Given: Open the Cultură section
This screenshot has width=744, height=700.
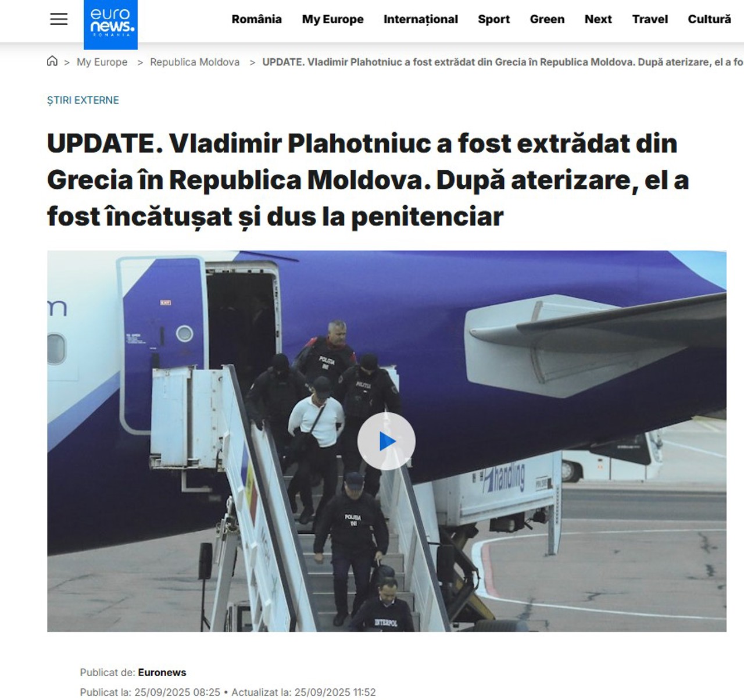Looking at the screenshot, I should click(x=709, y=19).
